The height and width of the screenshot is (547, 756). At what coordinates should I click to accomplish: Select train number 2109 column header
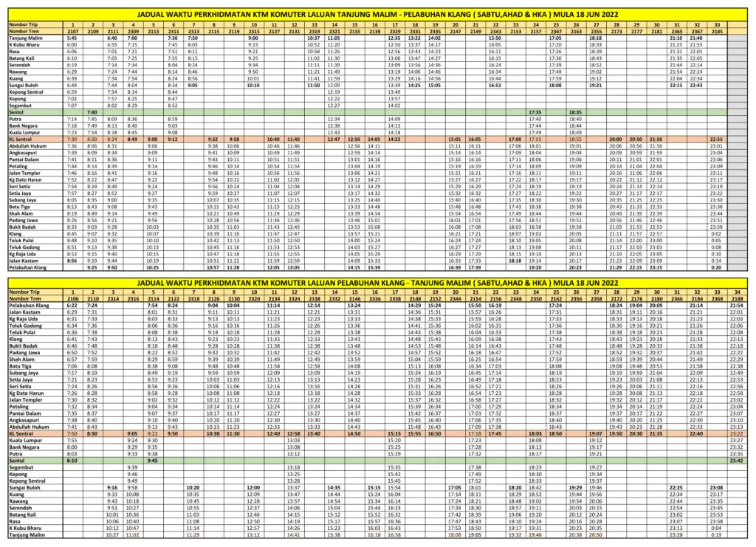click(93, 31)
